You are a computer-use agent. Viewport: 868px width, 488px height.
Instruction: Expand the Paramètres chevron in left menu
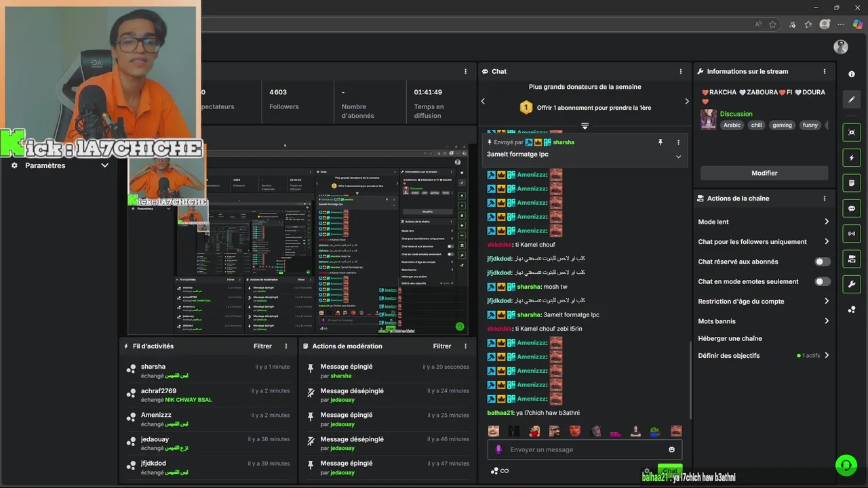[x=104, y=165]
